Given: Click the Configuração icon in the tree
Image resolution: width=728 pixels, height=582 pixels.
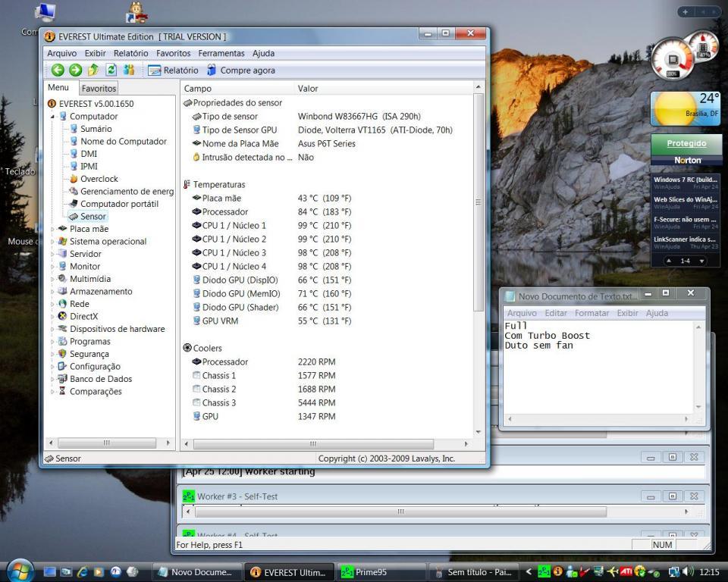Looking at the screenshot, I should tap(62, 367).
